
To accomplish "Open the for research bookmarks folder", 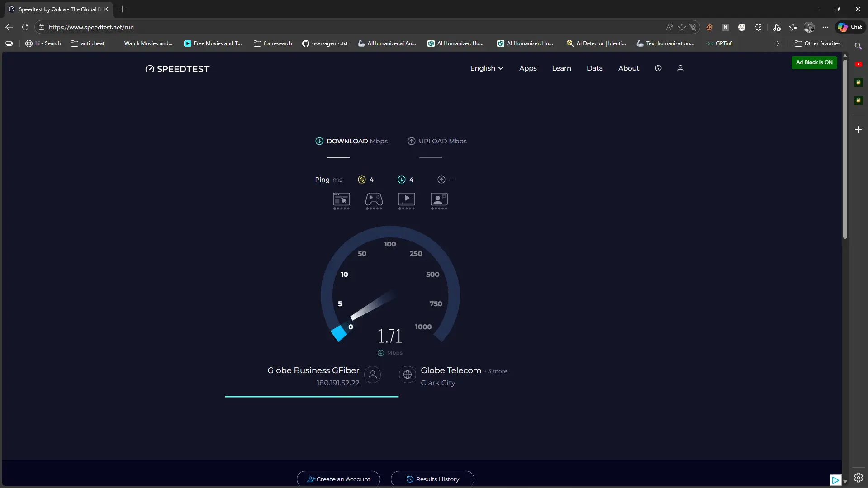I will (x=273, y=43).
